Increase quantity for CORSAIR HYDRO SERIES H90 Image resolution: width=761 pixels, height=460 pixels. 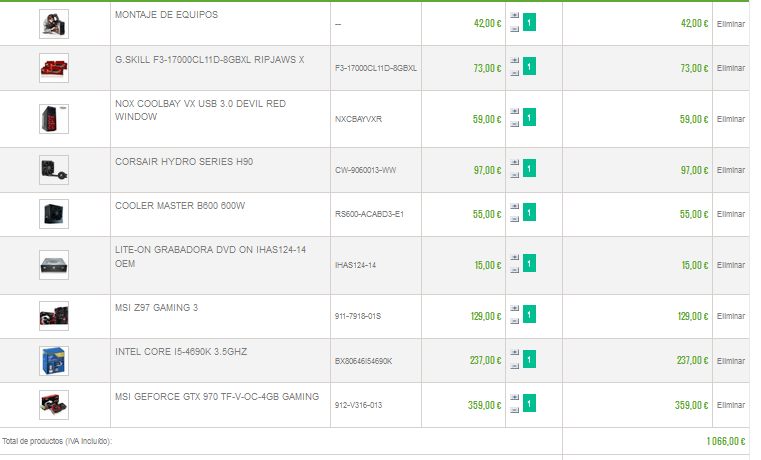514,162
